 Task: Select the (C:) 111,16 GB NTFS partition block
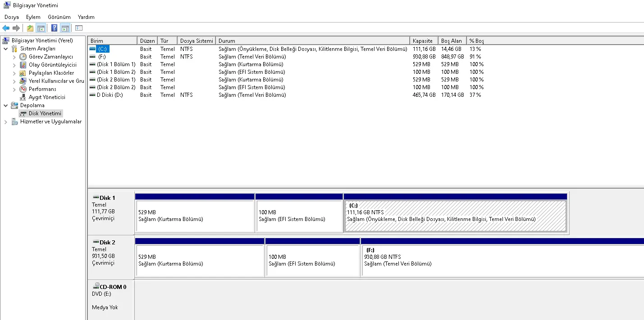click(455, 216)
